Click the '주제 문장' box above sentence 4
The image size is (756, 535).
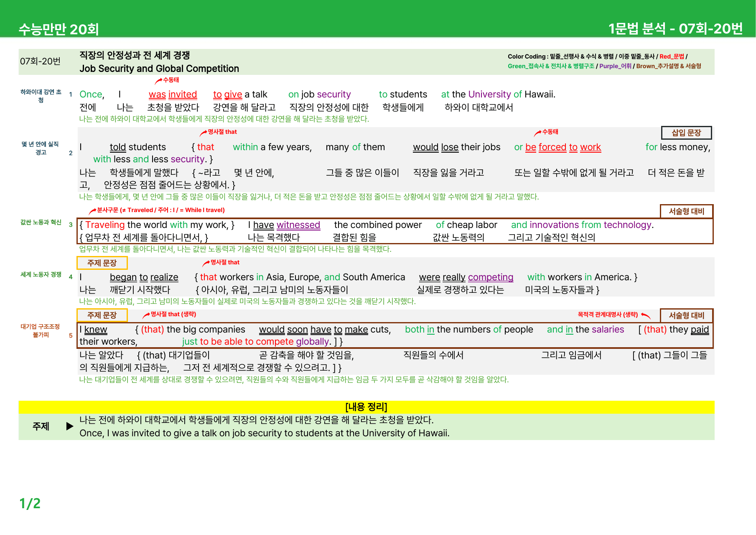tap(102, 263)
